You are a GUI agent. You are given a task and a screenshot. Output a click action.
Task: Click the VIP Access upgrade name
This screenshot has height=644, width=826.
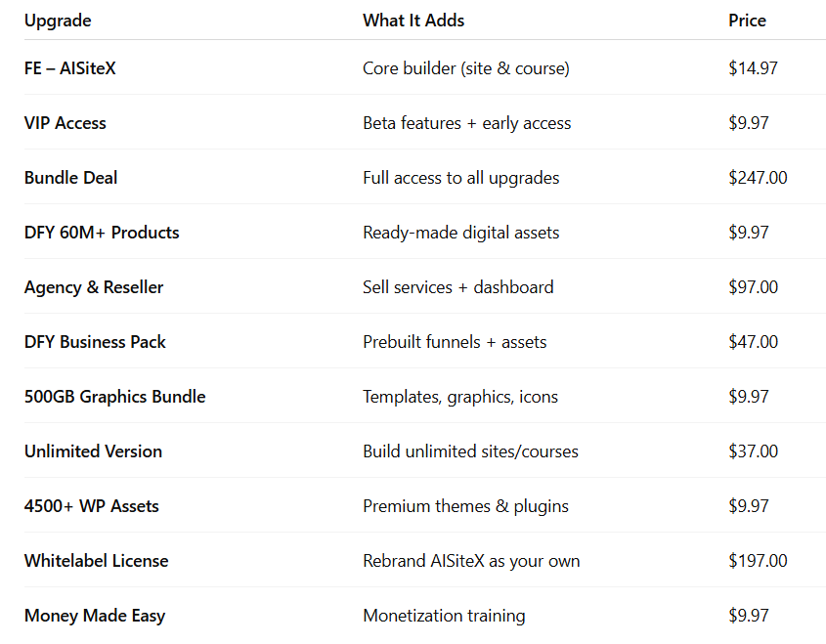pos(65,123)
